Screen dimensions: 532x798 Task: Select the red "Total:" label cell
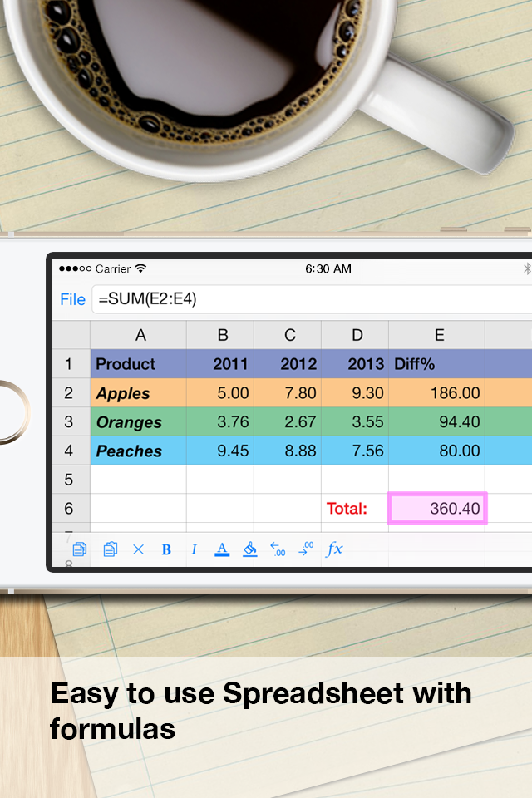(x=355, y=509)
